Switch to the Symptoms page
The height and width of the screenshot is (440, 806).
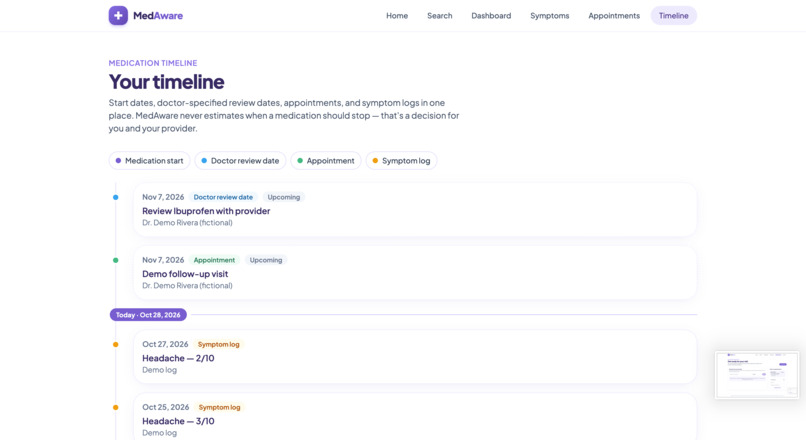(x=549, y=15)
